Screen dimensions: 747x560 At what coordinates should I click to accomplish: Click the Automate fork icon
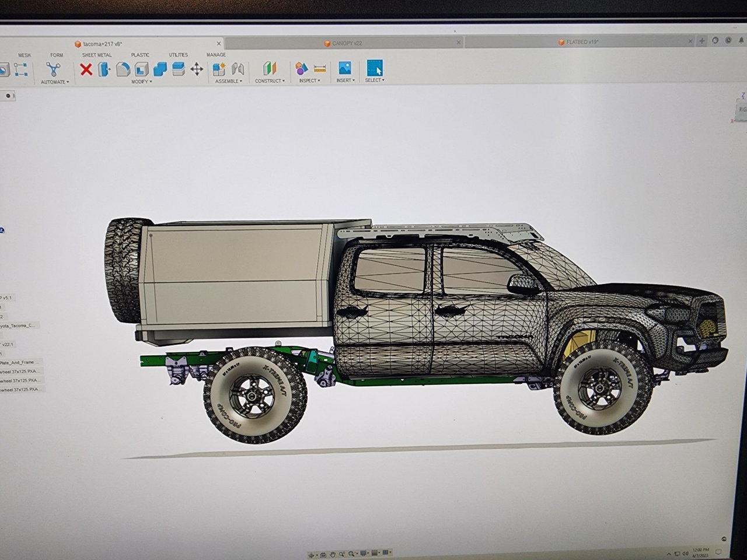tap(53, 69)
